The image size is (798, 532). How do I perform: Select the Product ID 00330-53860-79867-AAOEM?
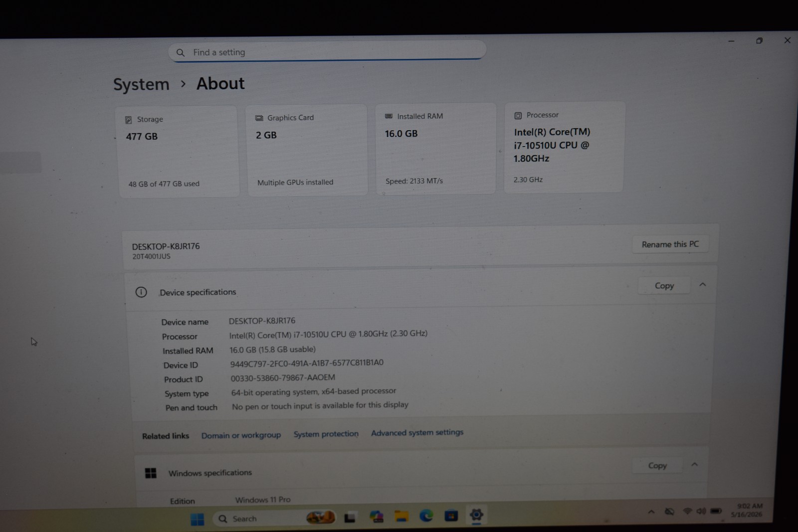(283, 378)
